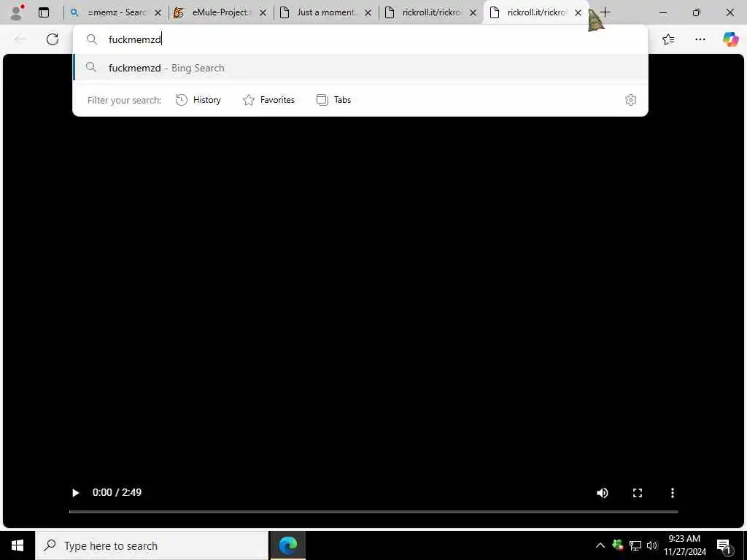747x560 pixels.
Task: Open address bar search settings gear
Action: coord(631,100)
